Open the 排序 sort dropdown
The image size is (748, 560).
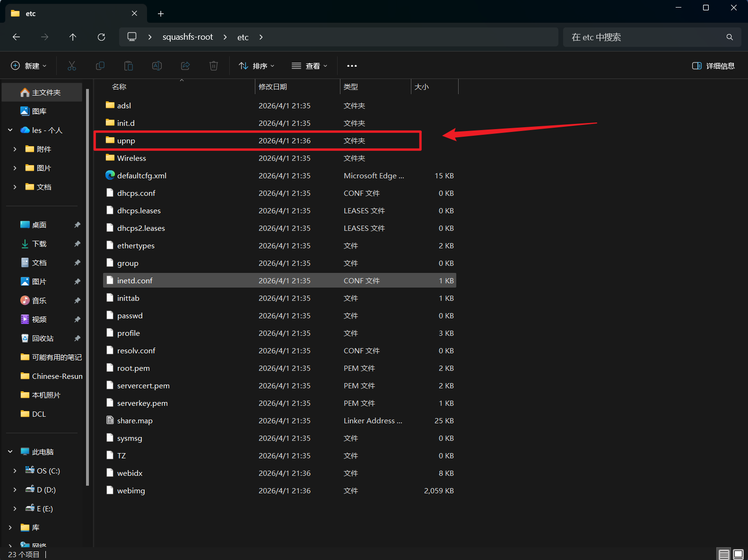click(257, 66)
